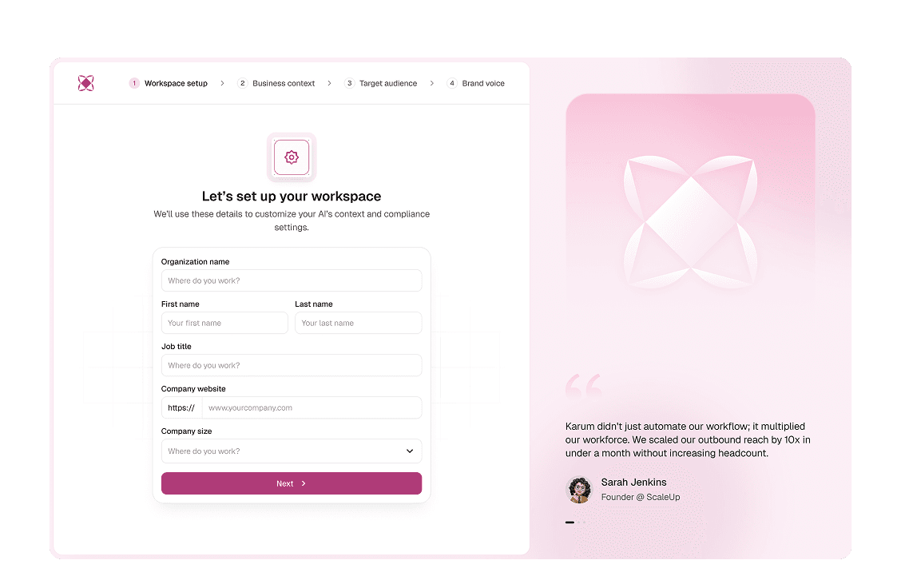901x588 pixels.
Task: Click the Next button
Action: click(x=292, y=483)
